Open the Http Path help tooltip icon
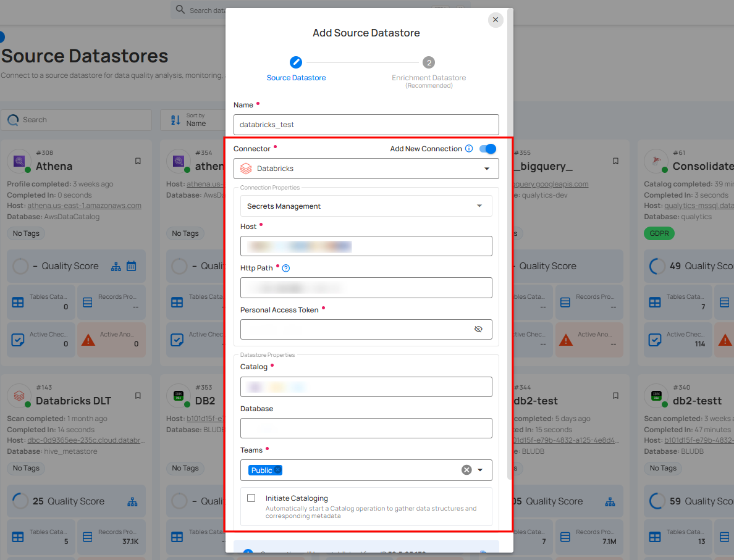Screen dimensions: 734x560 coord(285,267)
